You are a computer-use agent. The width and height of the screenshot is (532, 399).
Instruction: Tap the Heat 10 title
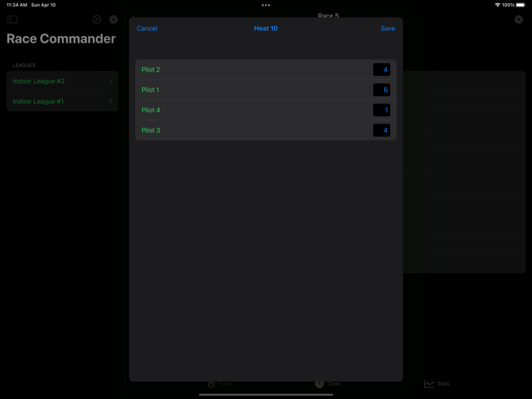[266, 29]
